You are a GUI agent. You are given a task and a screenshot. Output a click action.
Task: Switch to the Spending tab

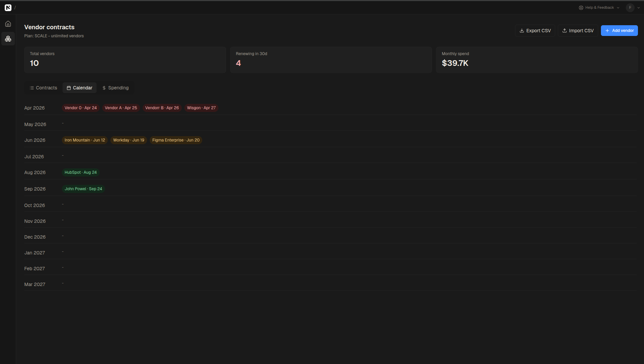pyautogui.click(x=115, y=88)
